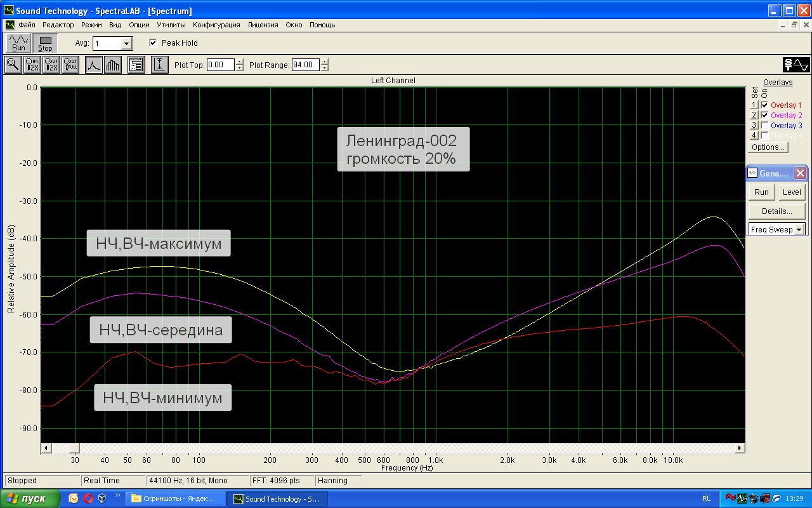This screenshot has height=508, width=812.
Task: Open the Avg averaging dropdown
Action: point(126,43)
